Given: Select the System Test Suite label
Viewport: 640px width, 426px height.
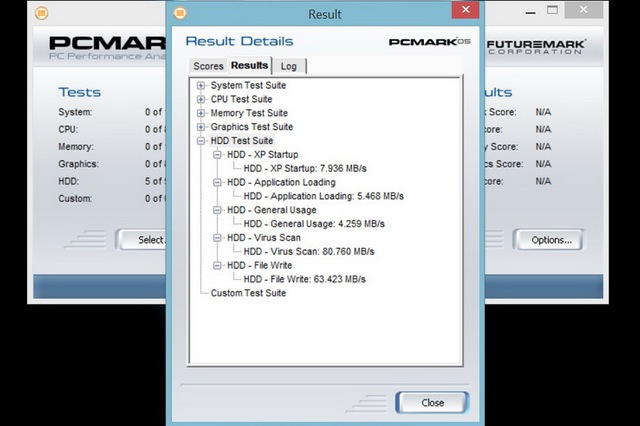Looking at the screenshot, I should pyautogui.click(x=248, y=85).
